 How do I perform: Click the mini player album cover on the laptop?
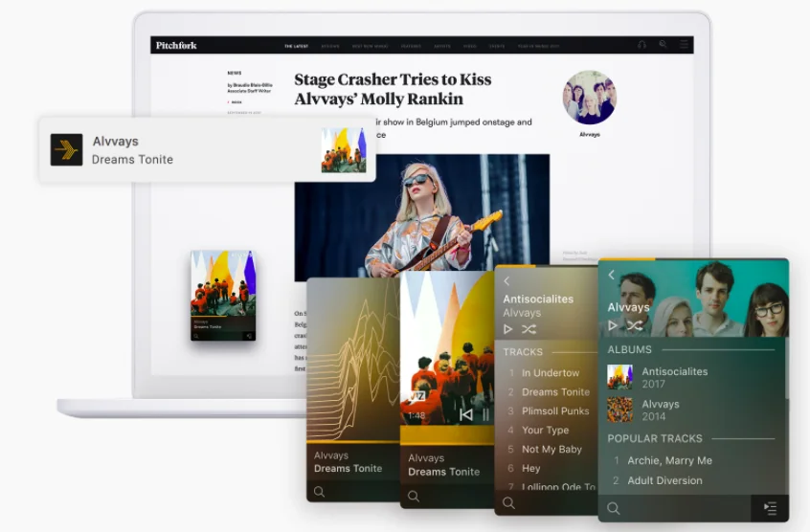(223, 283)
